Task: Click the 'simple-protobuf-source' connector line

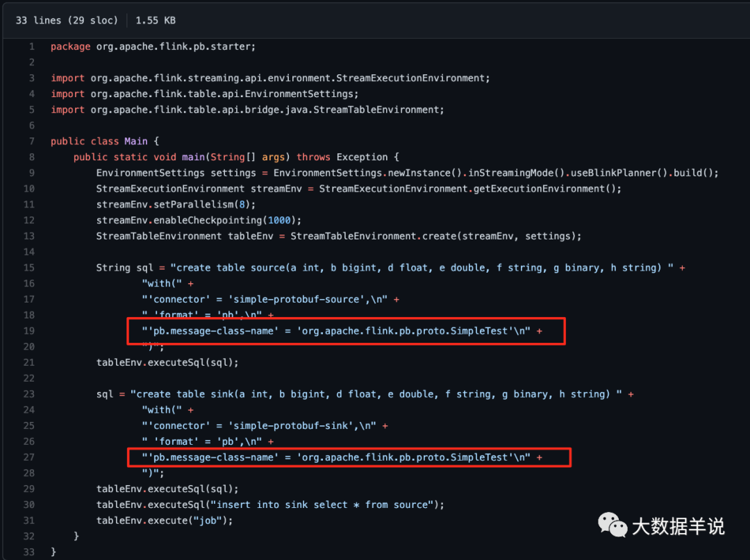Action: (x=270, y=300)
